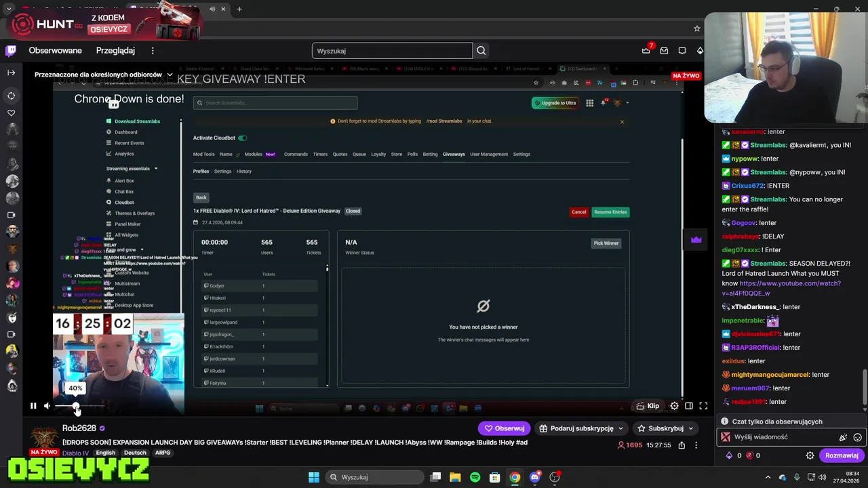Viewport: 868px width, 488px height.
Task: Open Microsoft Store from the taskbar
Action: (x=494, y=477)
